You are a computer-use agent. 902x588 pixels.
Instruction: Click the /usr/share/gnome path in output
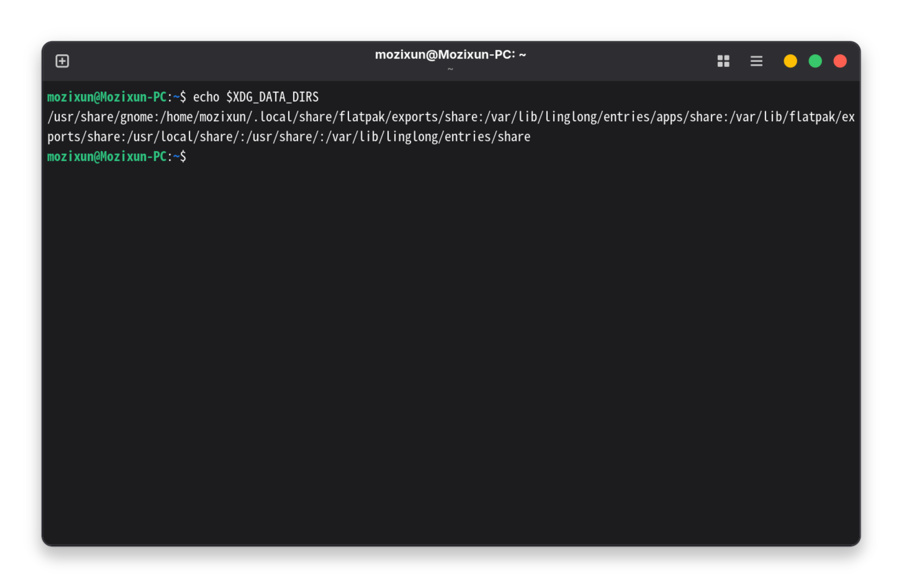click(x=100, y=117)
